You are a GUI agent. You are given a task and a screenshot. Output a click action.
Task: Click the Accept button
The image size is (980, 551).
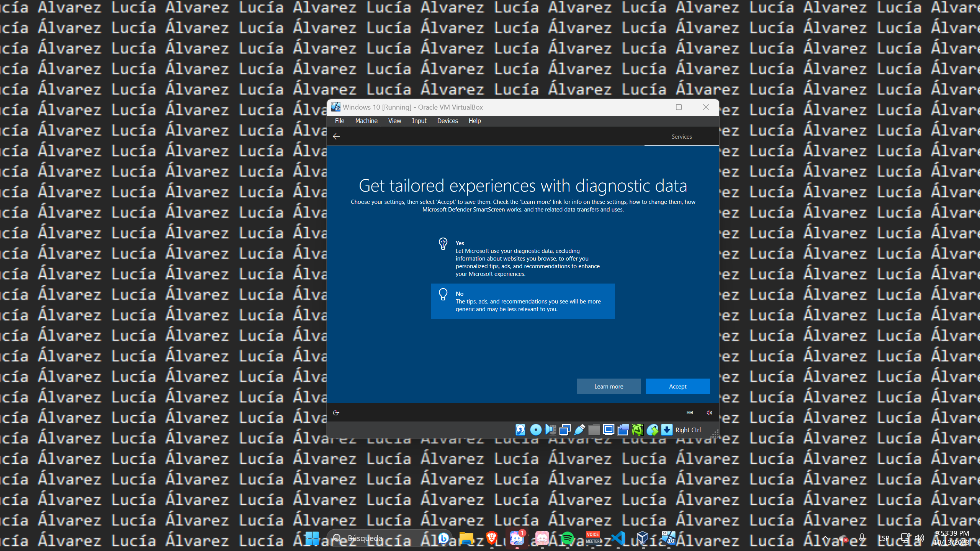[677, 386]
